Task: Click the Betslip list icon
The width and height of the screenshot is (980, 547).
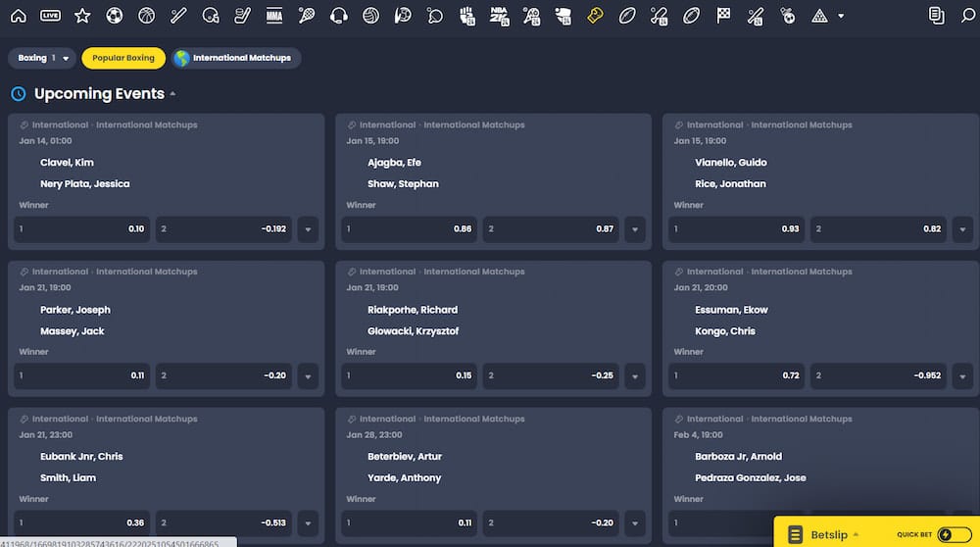Action: pos(795,534)
